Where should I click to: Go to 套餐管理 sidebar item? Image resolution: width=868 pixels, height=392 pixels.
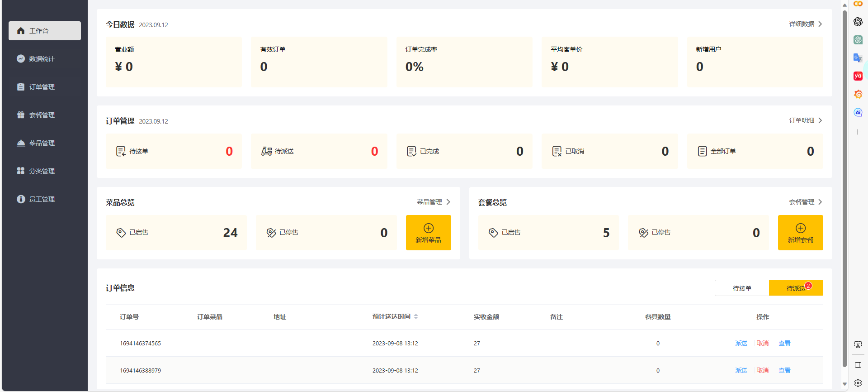pyautogui.click(x=42, y=115)
